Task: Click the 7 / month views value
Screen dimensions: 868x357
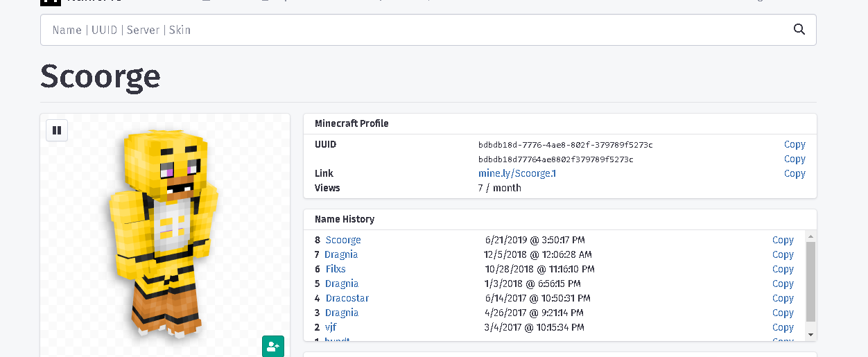Action: [x=499, y=188]
